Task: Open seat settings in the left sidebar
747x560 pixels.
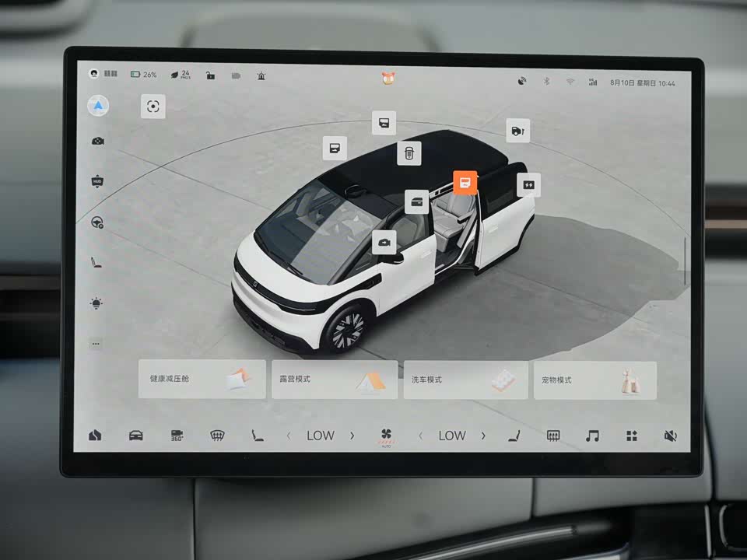Action: click(x=96, y=262)
